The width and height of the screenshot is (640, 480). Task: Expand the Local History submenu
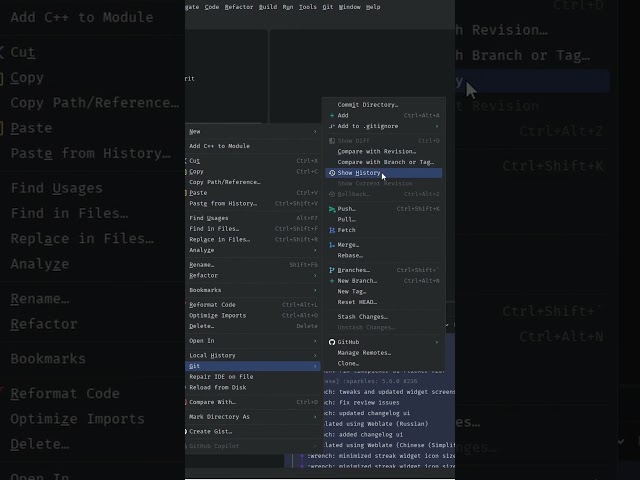coord(315,356)
